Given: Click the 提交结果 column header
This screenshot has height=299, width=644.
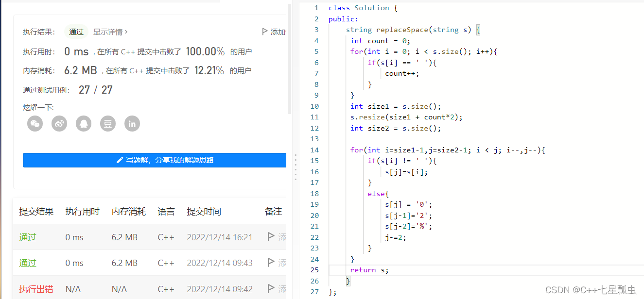Looking at the screenshot, I should 36,212.
